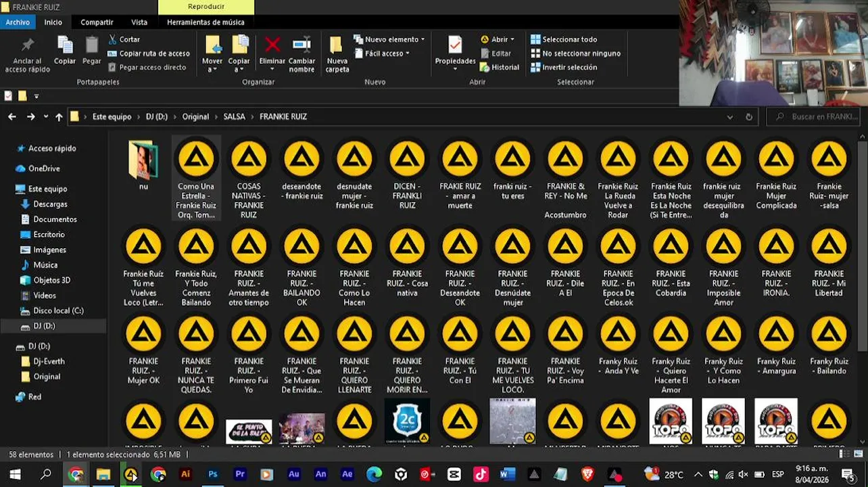Select 'DICEN - FRANKLI RUIZ' file
The image size is (868, 487).
408,175
